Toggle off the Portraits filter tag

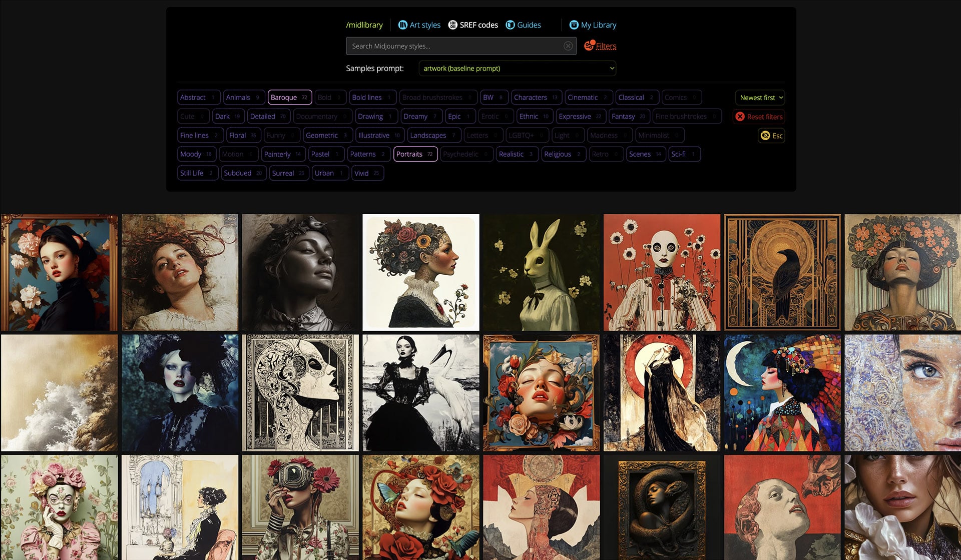pos(415,154)
